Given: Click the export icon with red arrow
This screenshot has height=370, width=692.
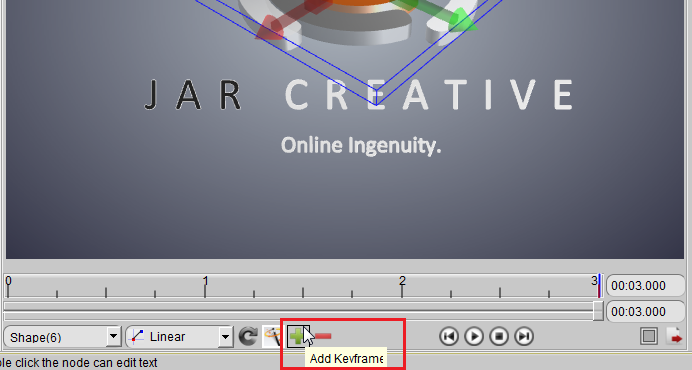Looking at the screenshot, I should coord(674,336).
